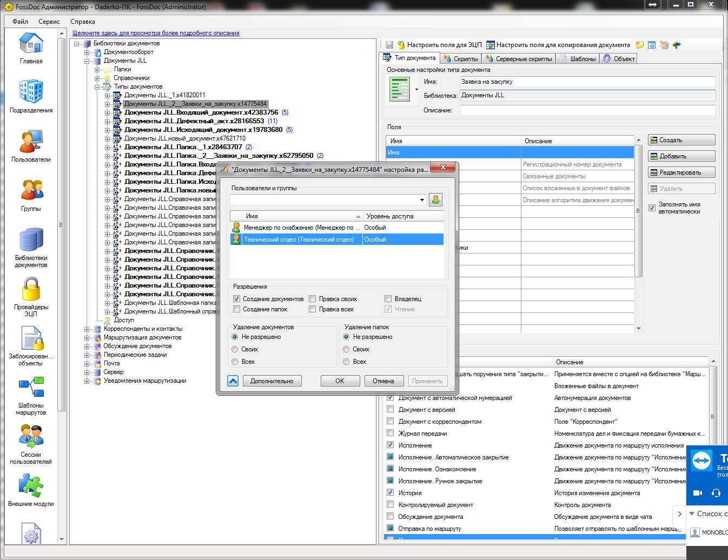Select Всех under Удаление документов
The height and width of the screenshot is (560, 728).
point(235,362)
